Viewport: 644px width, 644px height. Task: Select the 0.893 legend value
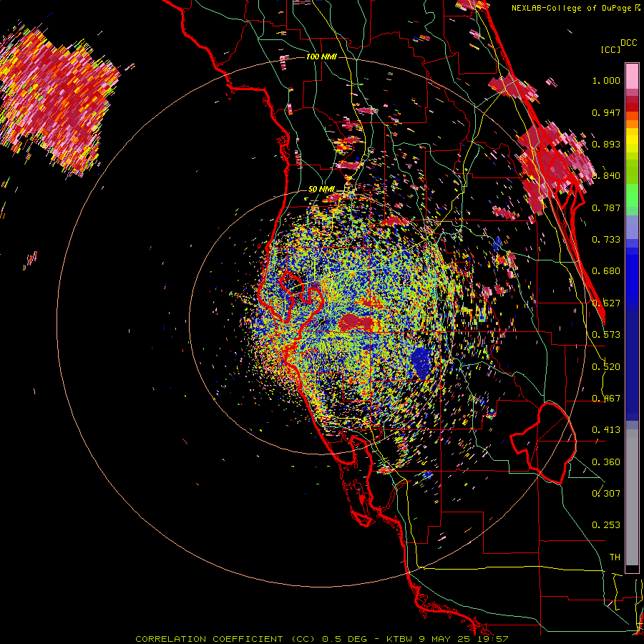(x=606, y=144)
